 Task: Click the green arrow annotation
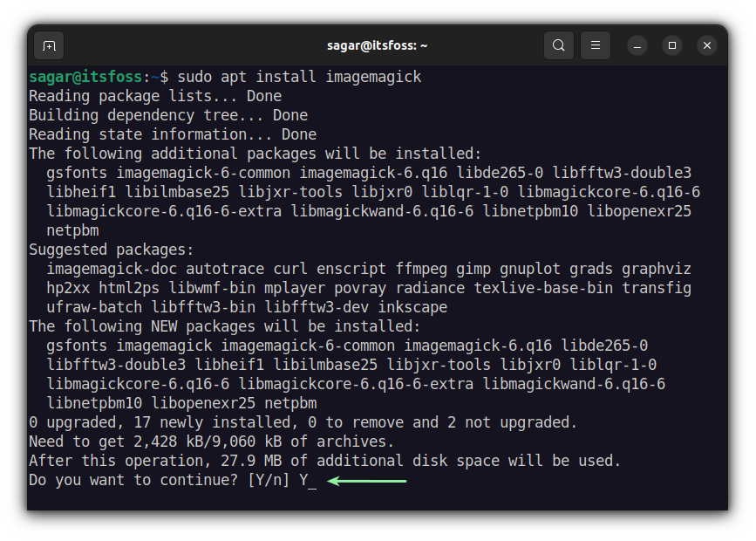click(366, 480)
